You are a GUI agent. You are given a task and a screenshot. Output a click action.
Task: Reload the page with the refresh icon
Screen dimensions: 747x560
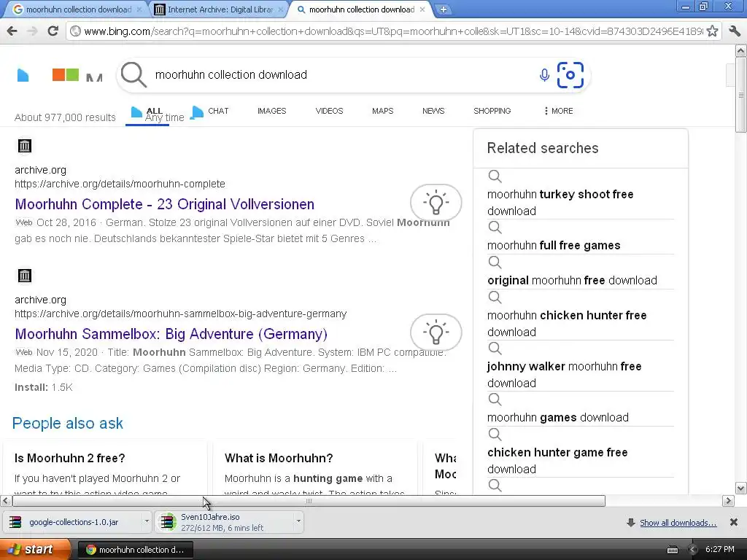pos(53,31)
